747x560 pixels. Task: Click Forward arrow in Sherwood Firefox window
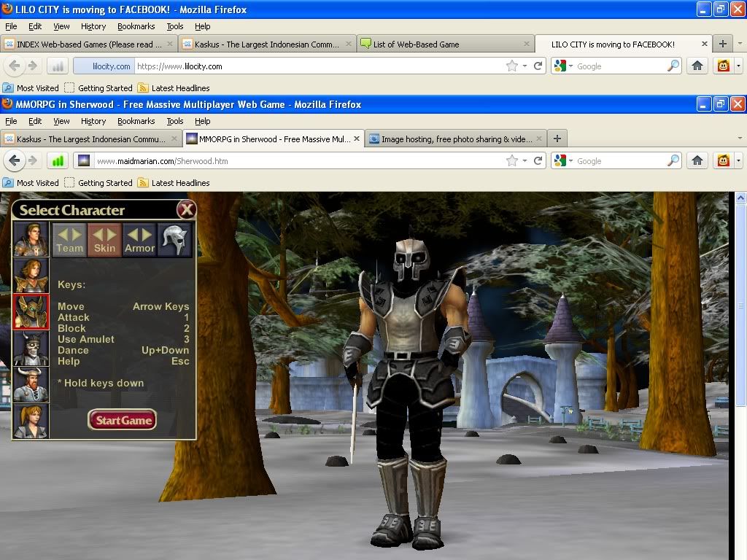(33, 161)
